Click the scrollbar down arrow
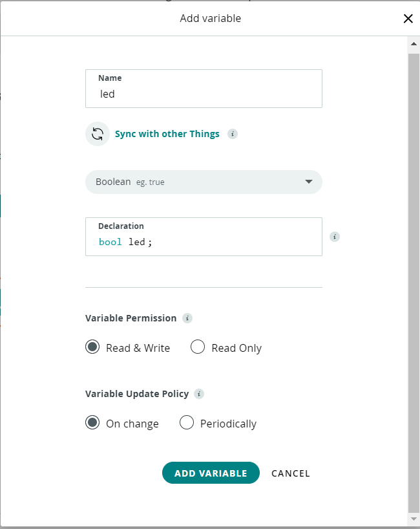420x529 pixels. click(414, 519)
